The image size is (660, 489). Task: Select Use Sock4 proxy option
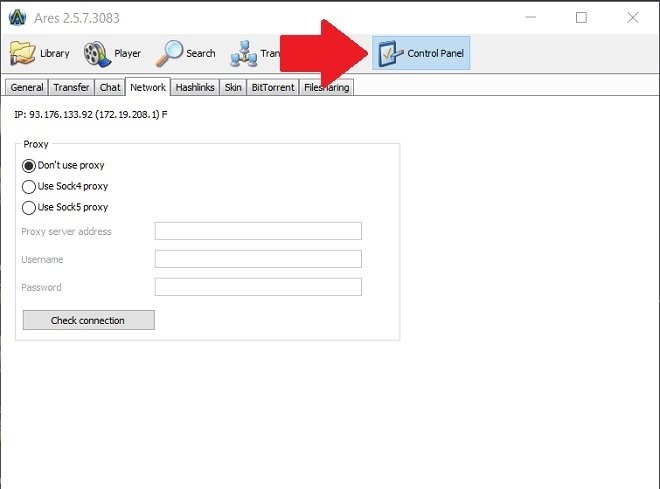point(65,186)
